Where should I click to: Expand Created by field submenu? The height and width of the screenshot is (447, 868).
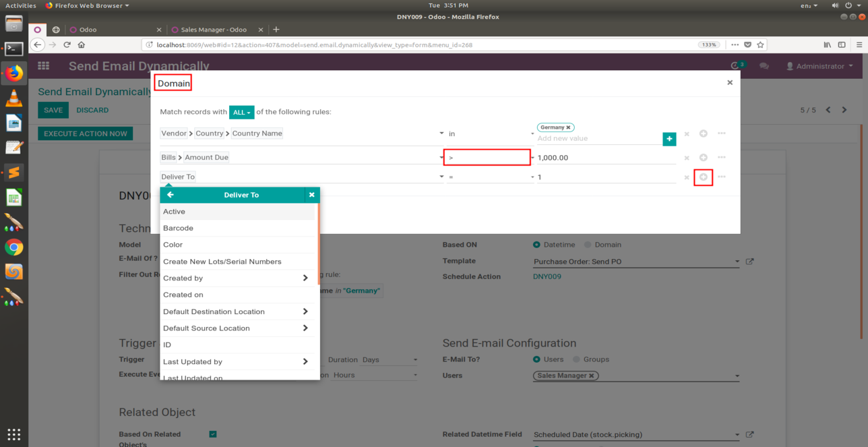coord(305,278)
